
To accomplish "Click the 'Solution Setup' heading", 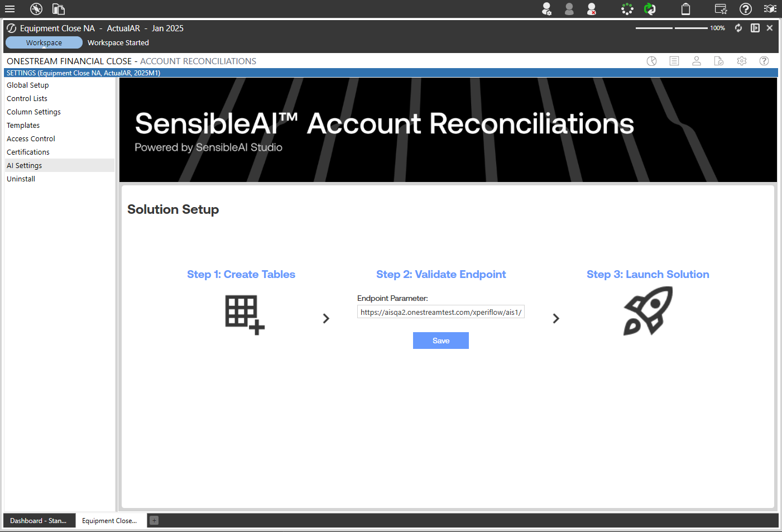I will 173,209.
